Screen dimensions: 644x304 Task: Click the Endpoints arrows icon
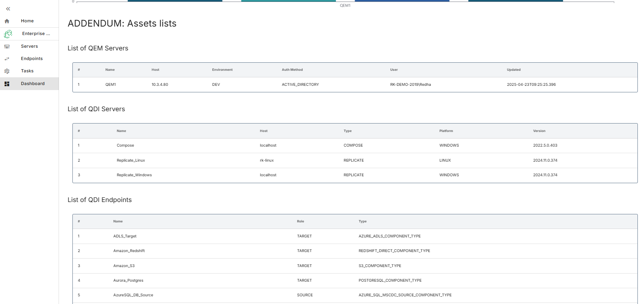point(7,59)
